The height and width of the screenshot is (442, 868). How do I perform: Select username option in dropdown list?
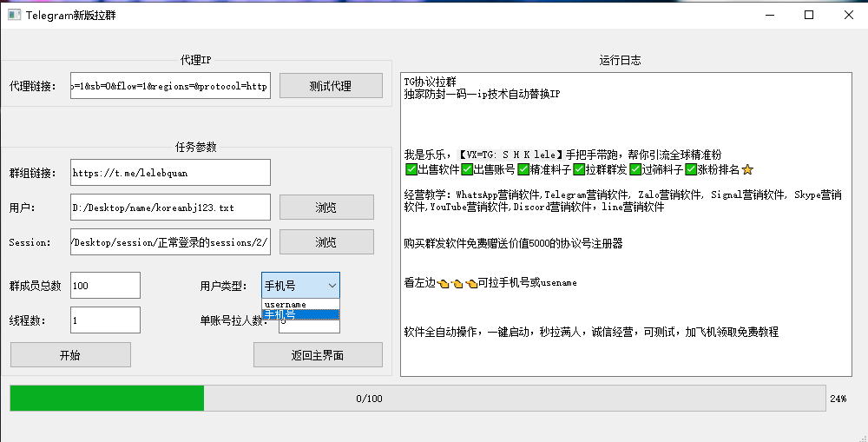click(300, 305)
